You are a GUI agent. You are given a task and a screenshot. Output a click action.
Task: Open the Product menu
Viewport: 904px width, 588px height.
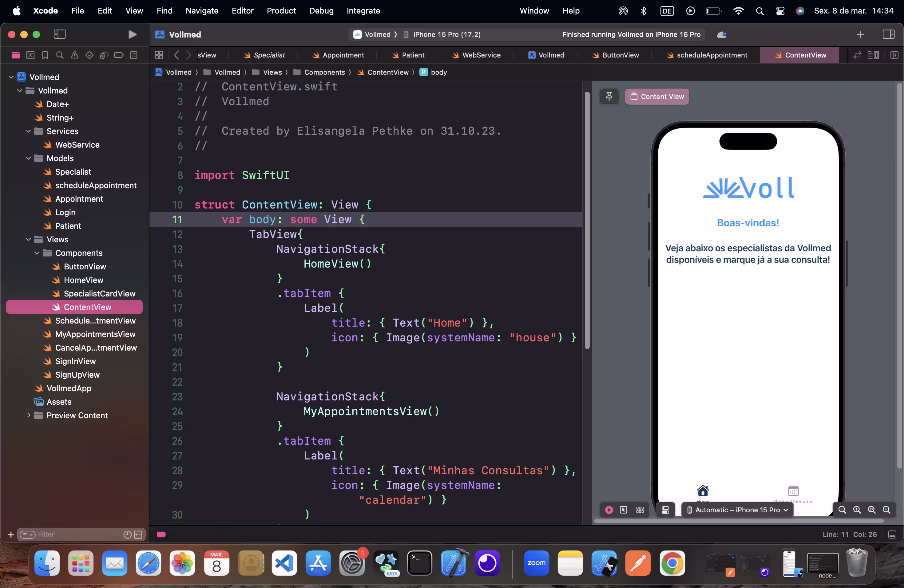(x=281, y=11)
